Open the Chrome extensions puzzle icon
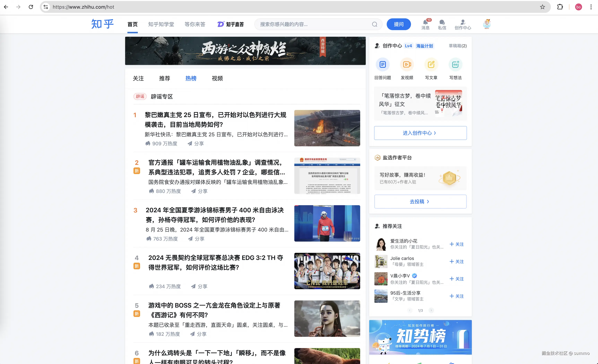 point(560,7)
